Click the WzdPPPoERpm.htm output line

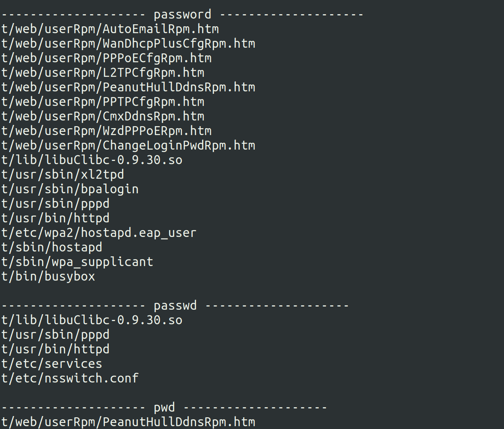pyautogui.click(x=106, y=131)
